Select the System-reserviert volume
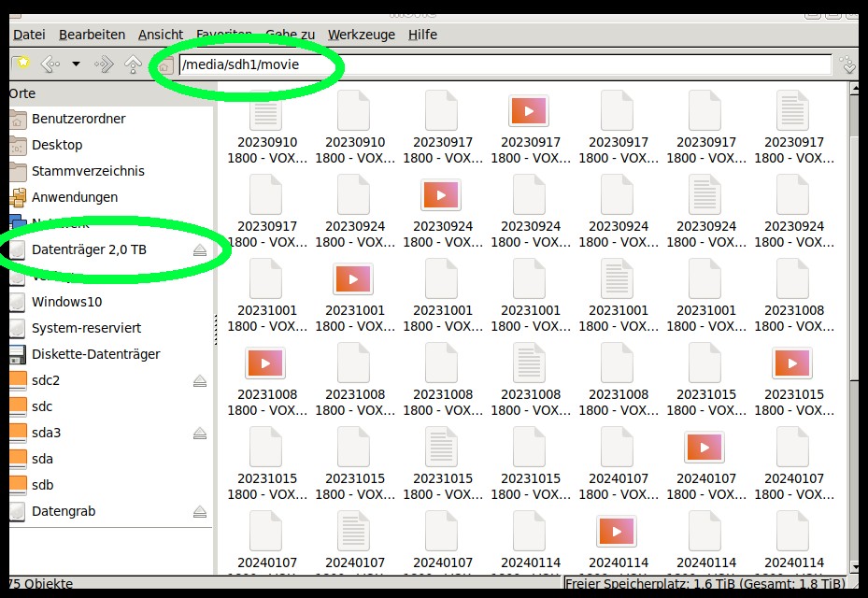Screen dimensions: 868x598 [x=110, y=328]
